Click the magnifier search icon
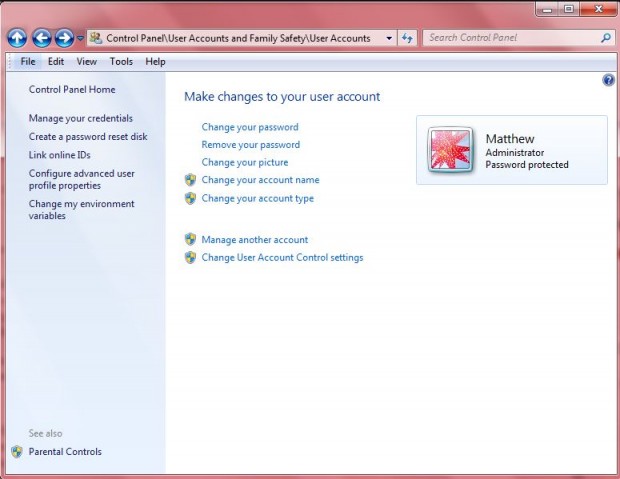 [606, 38]
